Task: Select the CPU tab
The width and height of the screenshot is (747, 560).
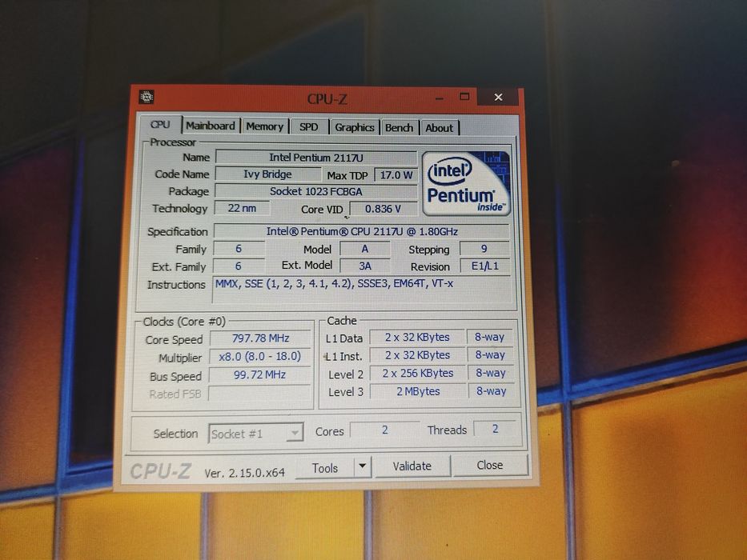Action: tap(160, 125)
